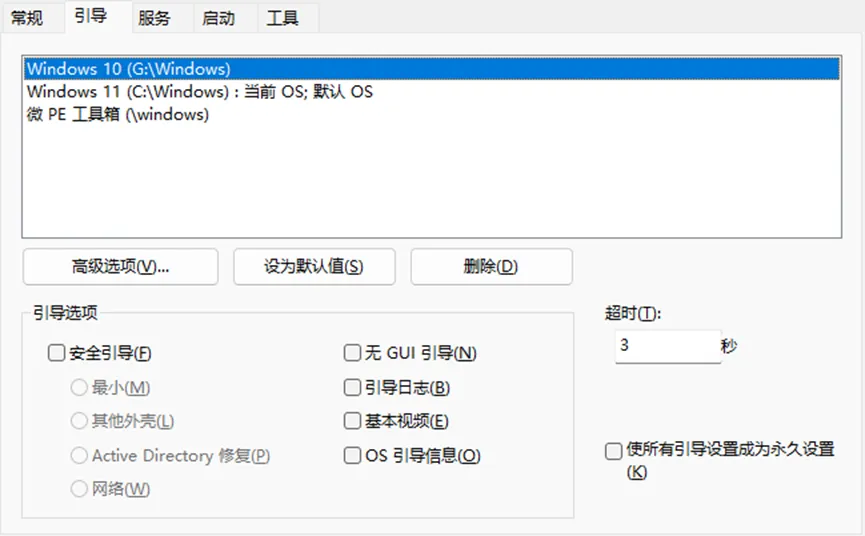The height and width of the screenshot is (536, 865).
Task: Click 设为默认值(S) button
Action: click(x=314, y=266)
